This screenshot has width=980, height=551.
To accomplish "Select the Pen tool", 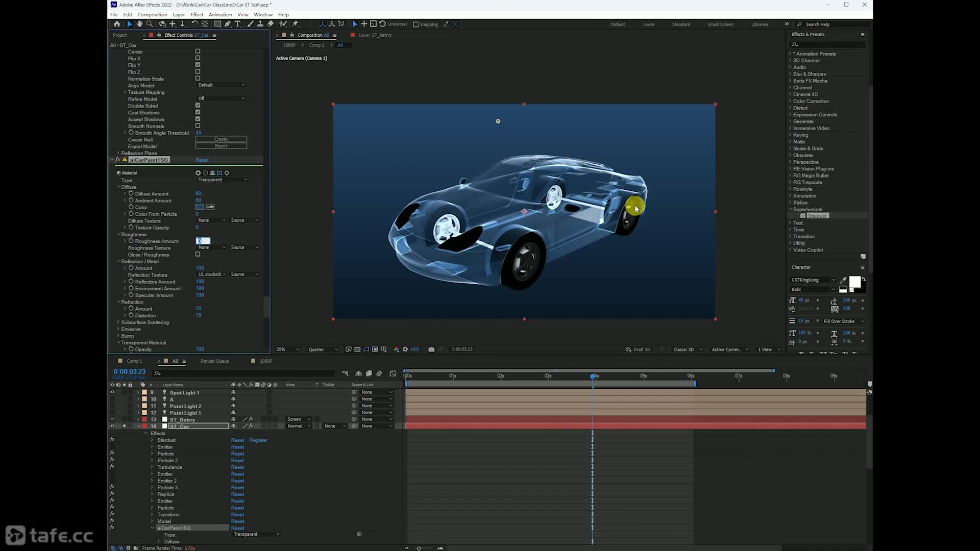I will (x=228, y=24).
